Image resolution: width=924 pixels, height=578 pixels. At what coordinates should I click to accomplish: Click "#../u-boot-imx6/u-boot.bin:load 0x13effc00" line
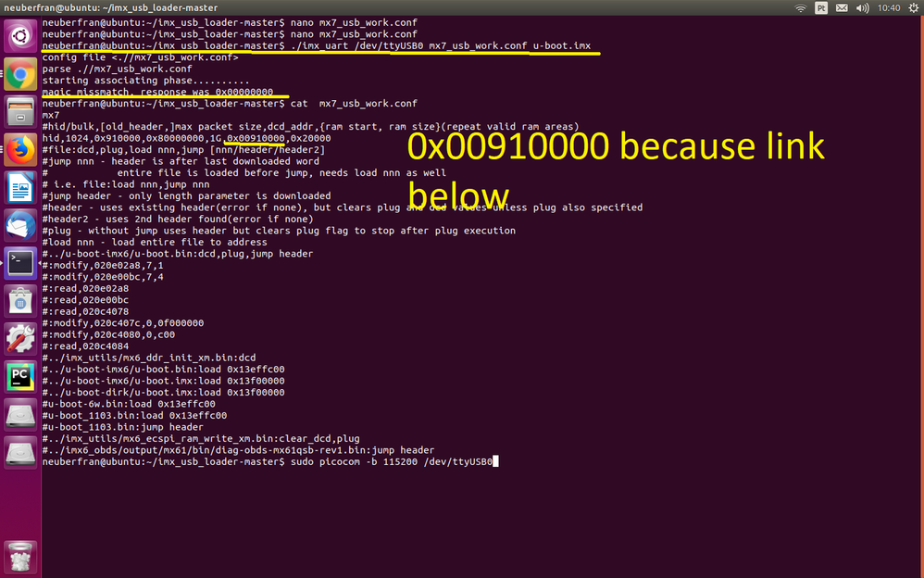(x=163, y=370)
